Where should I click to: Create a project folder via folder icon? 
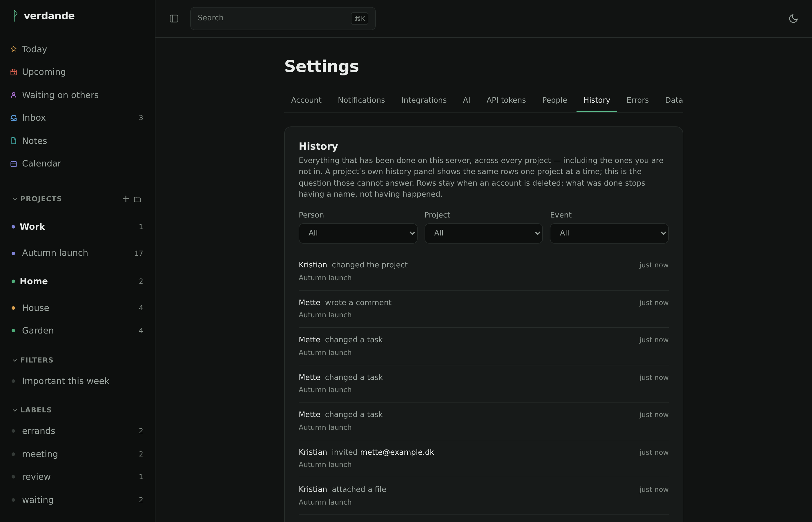point(137,199)
